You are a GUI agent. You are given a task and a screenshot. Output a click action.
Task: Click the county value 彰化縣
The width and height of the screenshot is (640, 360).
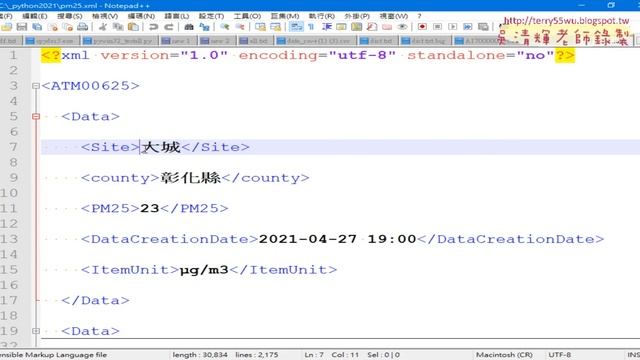(x=191, y=178)
